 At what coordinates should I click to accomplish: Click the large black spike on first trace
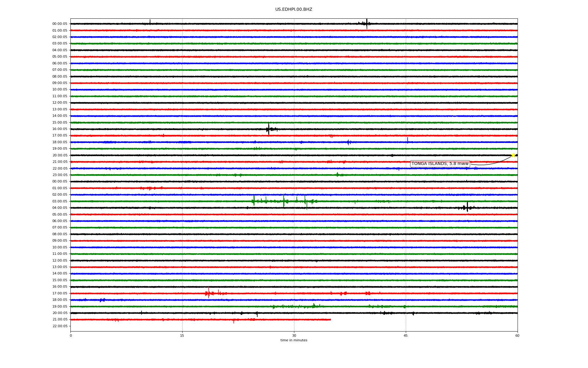click(367, 24)
